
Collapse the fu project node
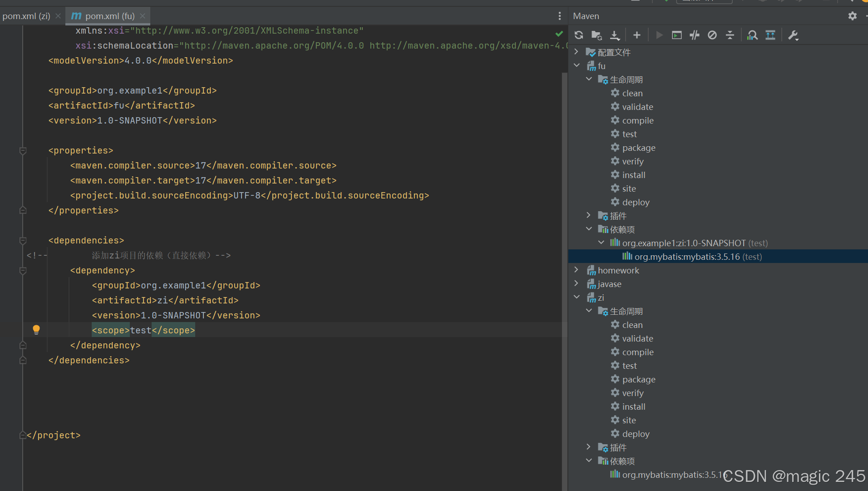click(x=577, y=65)
